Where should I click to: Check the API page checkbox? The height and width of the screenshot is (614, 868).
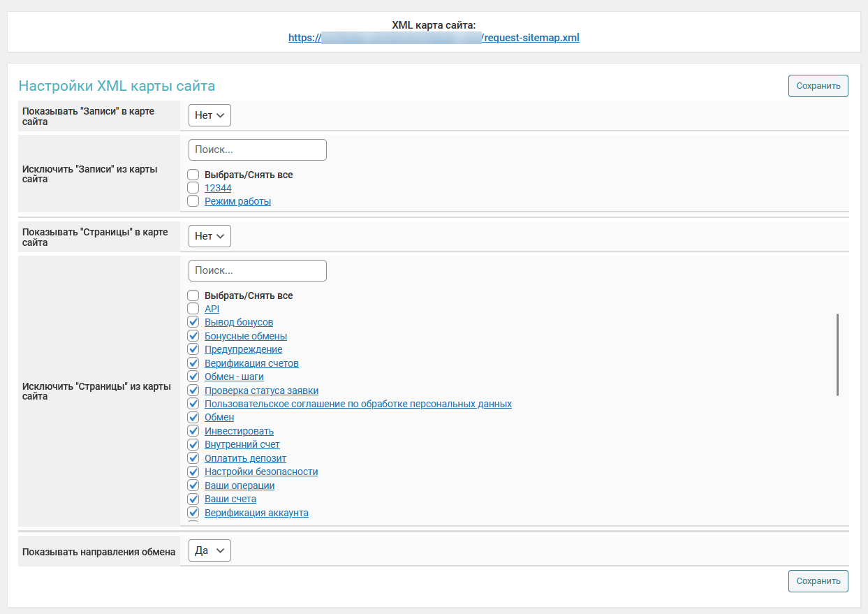pos(193,309)
